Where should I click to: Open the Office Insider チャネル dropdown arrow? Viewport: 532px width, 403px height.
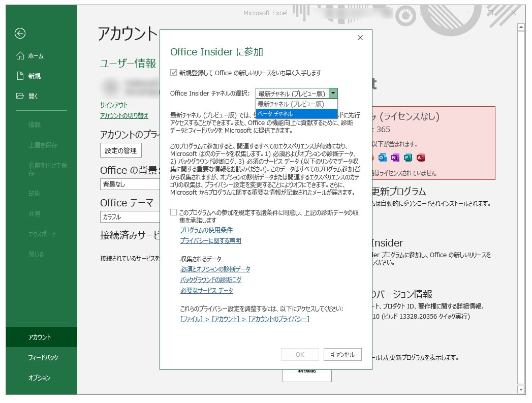pyautogui.click(x=333, y=94)
